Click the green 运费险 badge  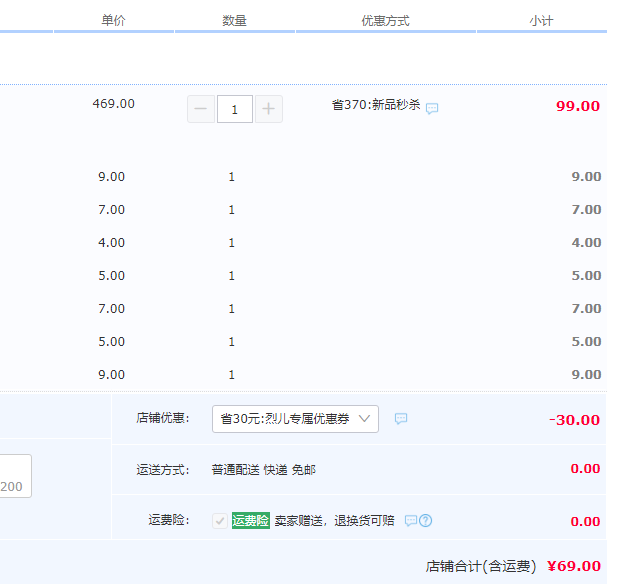[x=250, y=521]
